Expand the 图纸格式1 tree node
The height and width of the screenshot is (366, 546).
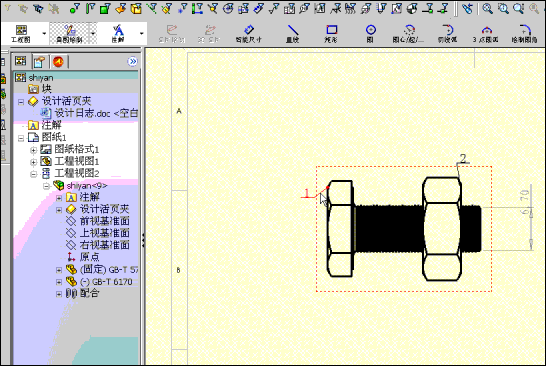point(33,150)
